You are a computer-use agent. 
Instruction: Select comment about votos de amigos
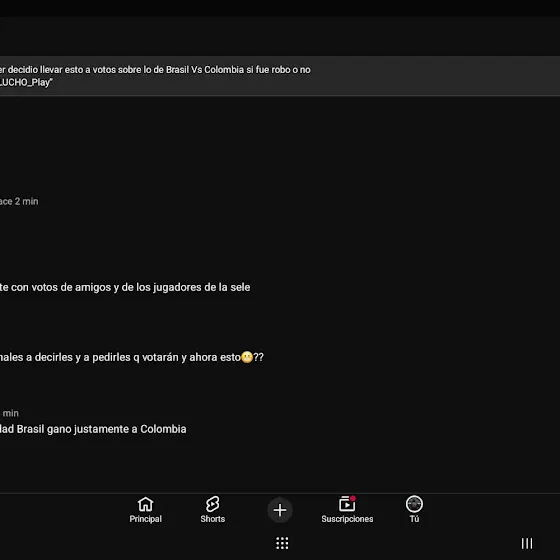point(125,287)
